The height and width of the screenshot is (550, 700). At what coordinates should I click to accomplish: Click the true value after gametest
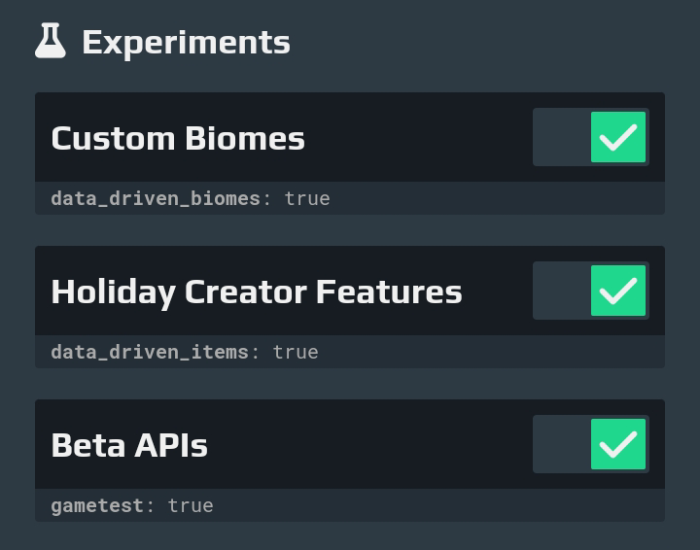191,506
